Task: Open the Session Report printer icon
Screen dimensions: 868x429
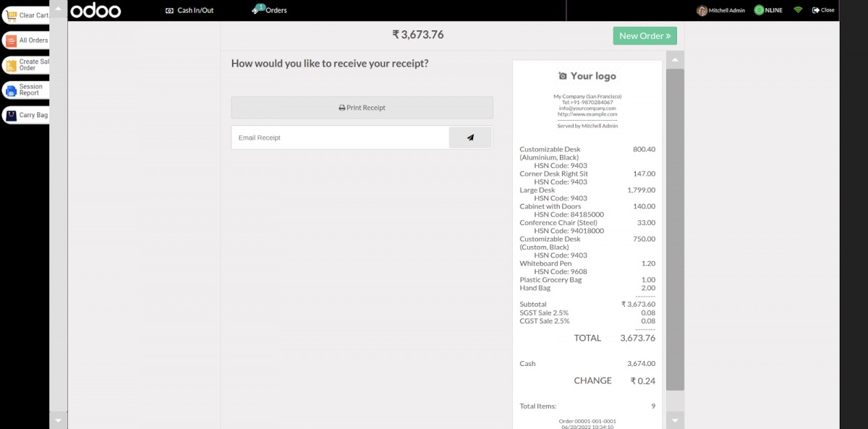Action: tap(11, 90)
